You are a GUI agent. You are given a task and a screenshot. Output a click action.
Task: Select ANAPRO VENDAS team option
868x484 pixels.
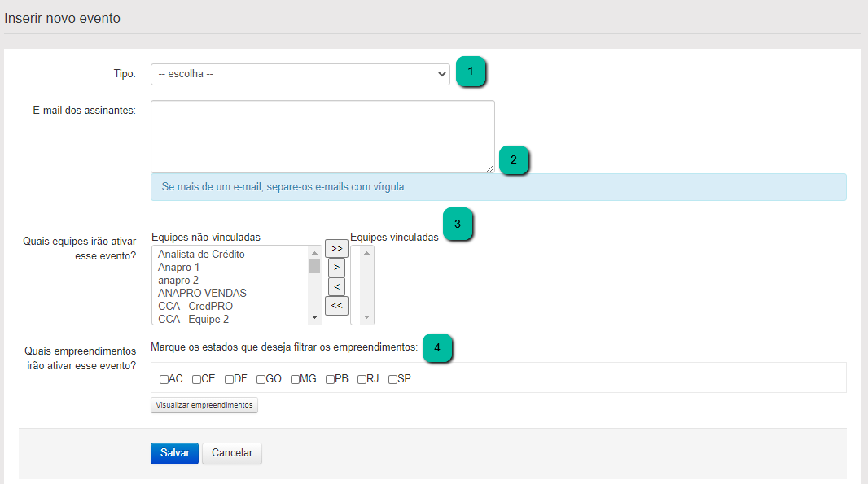202,293
